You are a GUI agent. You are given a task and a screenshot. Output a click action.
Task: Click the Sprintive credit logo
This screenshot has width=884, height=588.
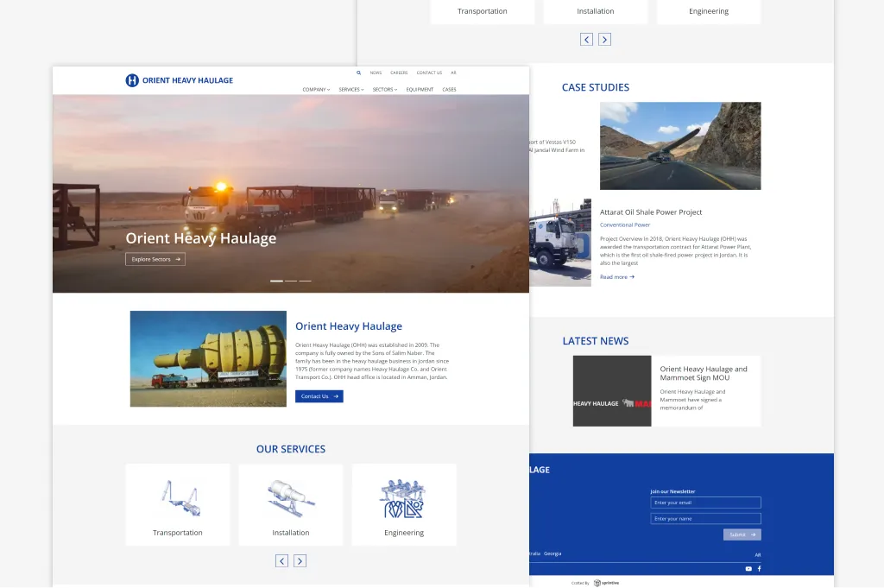tap(607, 583)
